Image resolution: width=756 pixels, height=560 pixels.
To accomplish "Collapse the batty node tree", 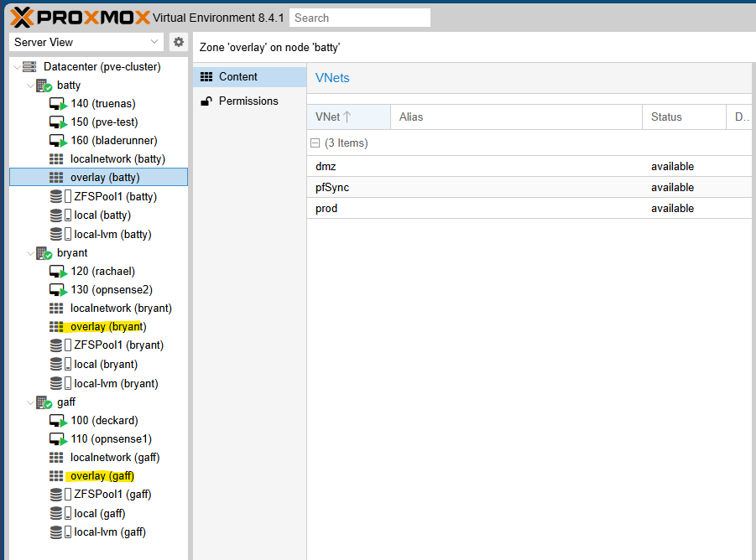I will coord(30,86).
